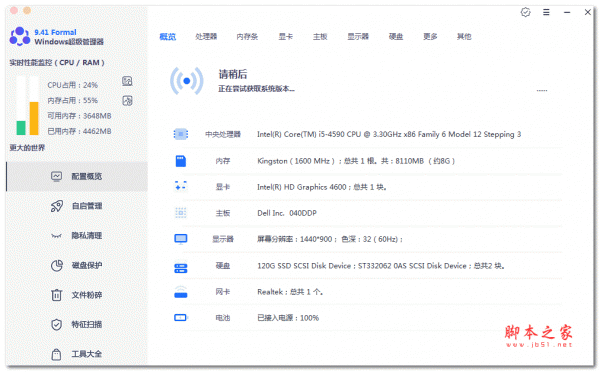Screen dimensions: 600x372
Task: Minimize the window
Action: point(567,12)
